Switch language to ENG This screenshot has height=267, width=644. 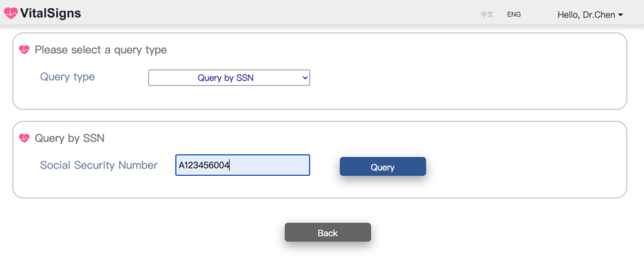tap(514, 14)
